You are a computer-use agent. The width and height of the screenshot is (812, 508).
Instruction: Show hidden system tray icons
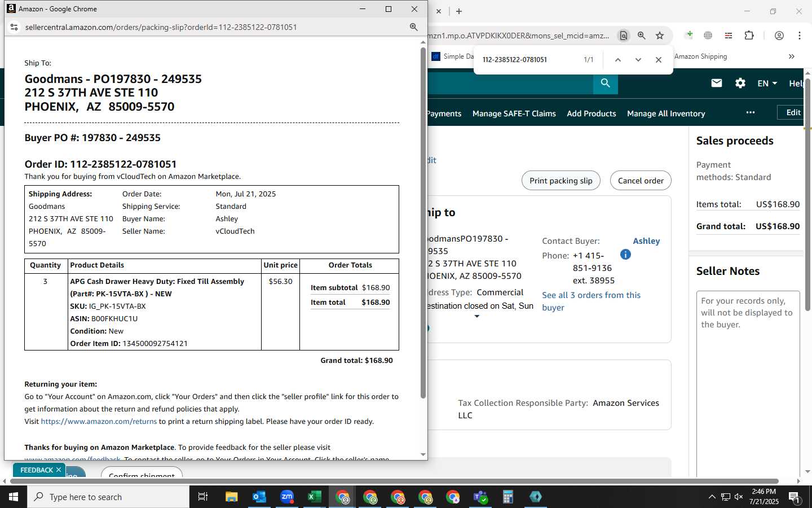coord(712,497)
